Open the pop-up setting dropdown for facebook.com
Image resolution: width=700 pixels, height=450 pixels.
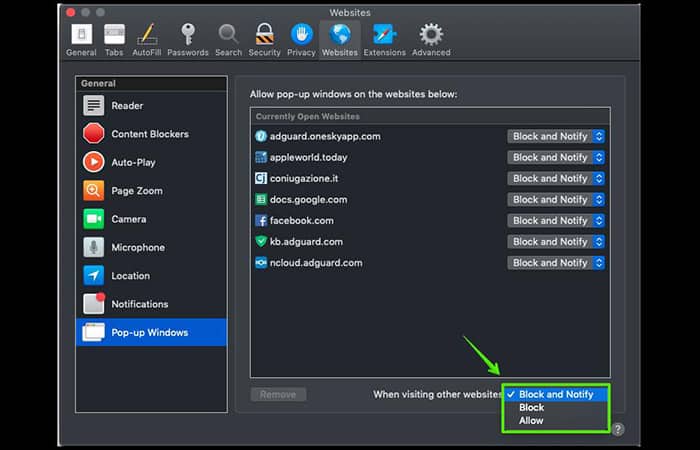[556, 221]
